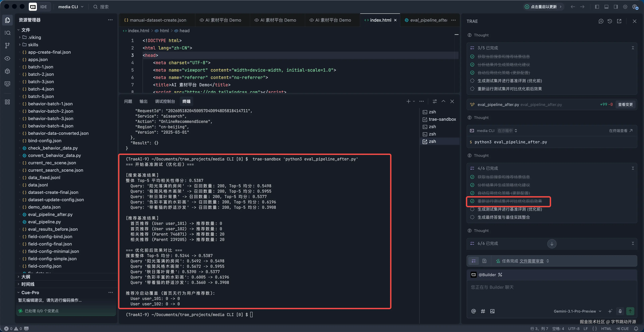Toggle right sidebar layout icon
Image resolution: width=644 pixels, height=332 pixels.
pos(616,7)
